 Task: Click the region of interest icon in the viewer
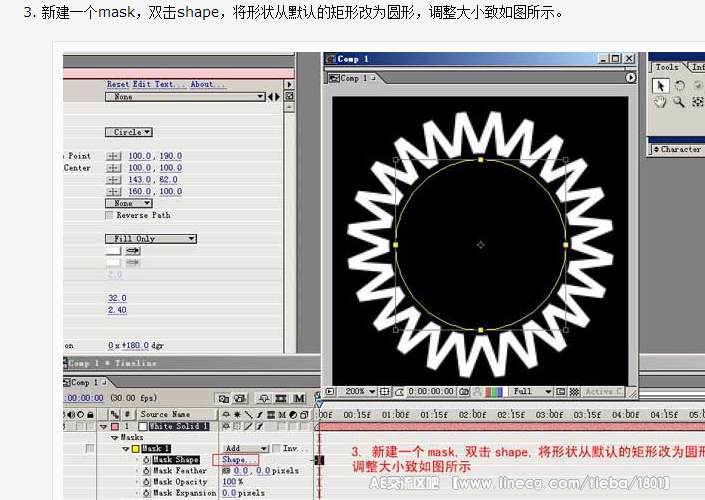[561, 392]
